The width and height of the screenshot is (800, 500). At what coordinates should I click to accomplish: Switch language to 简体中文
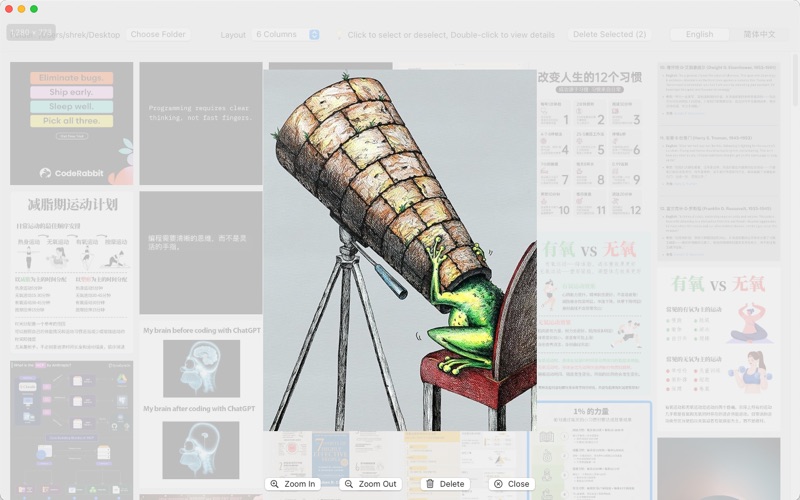coord(759,34)
